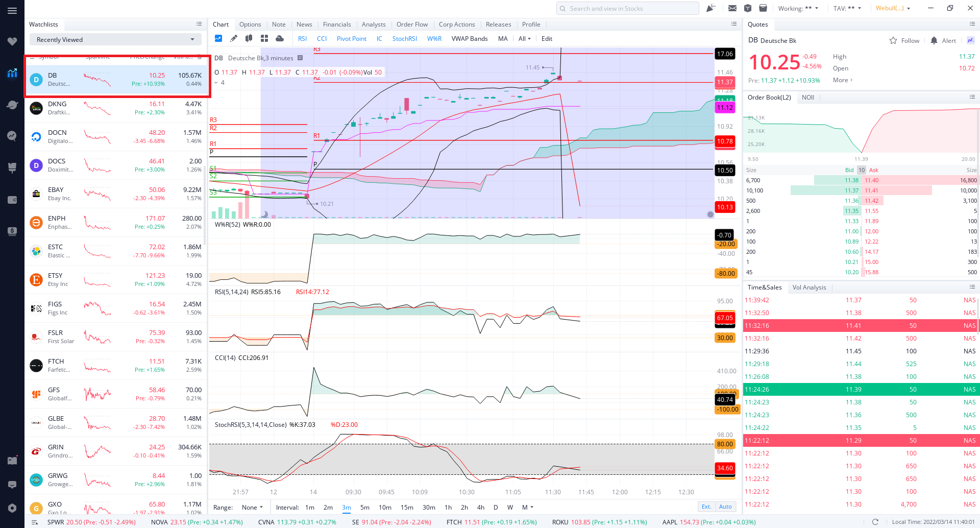Open the Webull account dropdown
This screenshot has width=980, height=528.
point(893,8)
